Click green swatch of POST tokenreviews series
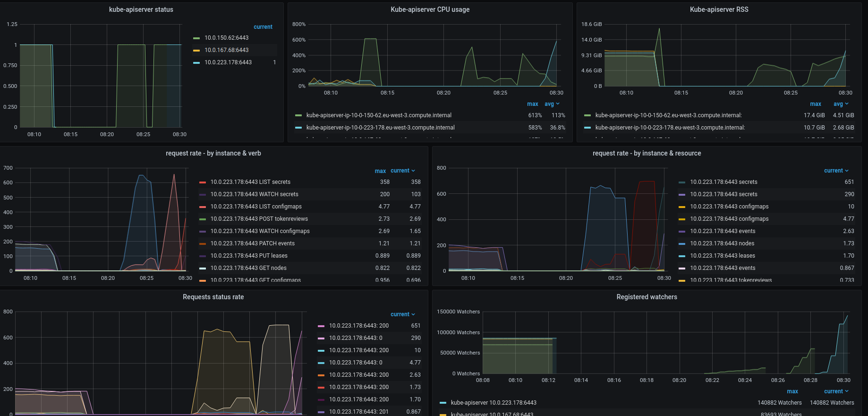Screen dimensions: 868x416 coord(203,219)
